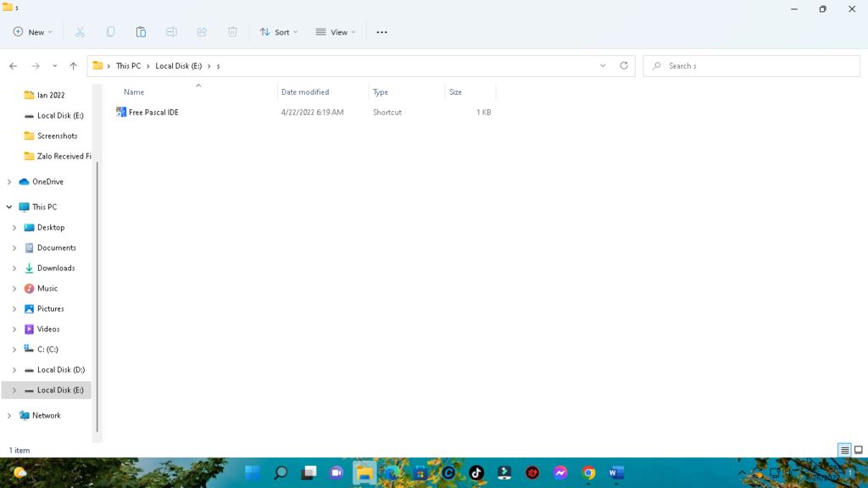The height and width of the screenshot is (488, 868).
Task: Select Network in navigation pane
Action: coord(40,415)
